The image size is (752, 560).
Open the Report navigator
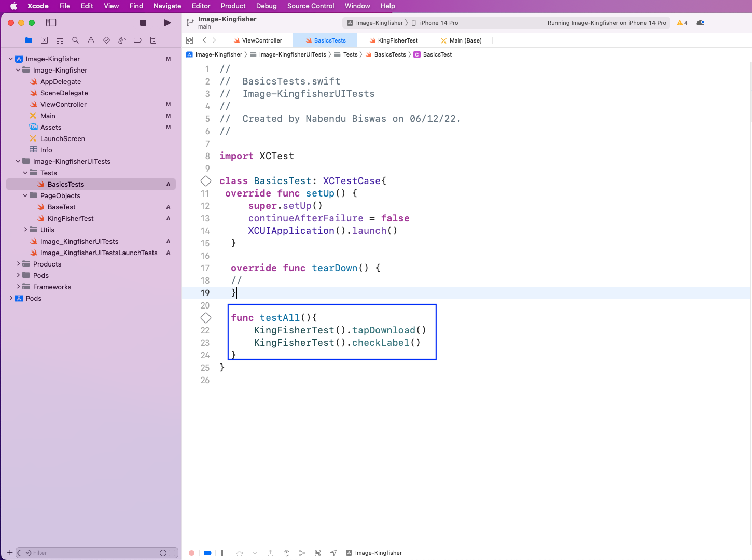coord(153,40)
